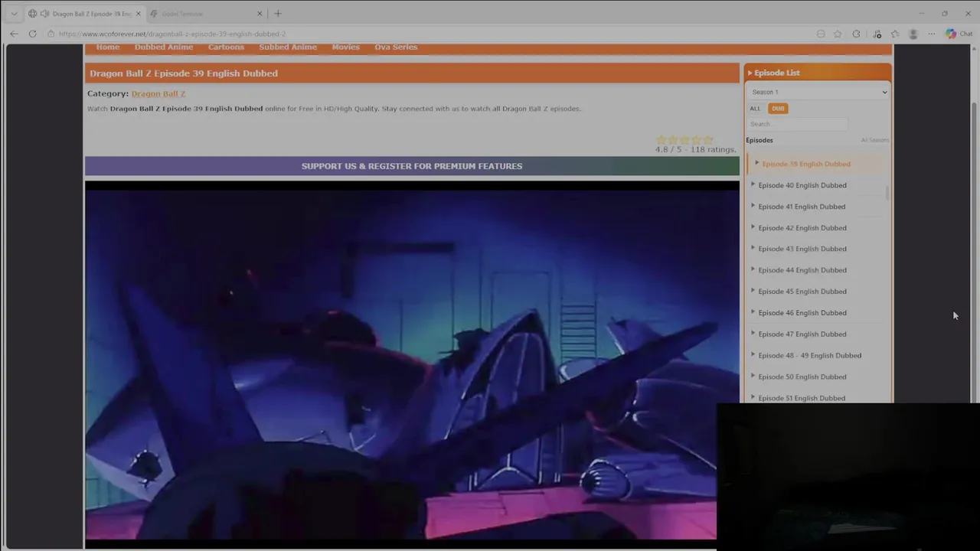Click the episode list scrollbar
Screen dimensions: 980x551
point(887,193)
